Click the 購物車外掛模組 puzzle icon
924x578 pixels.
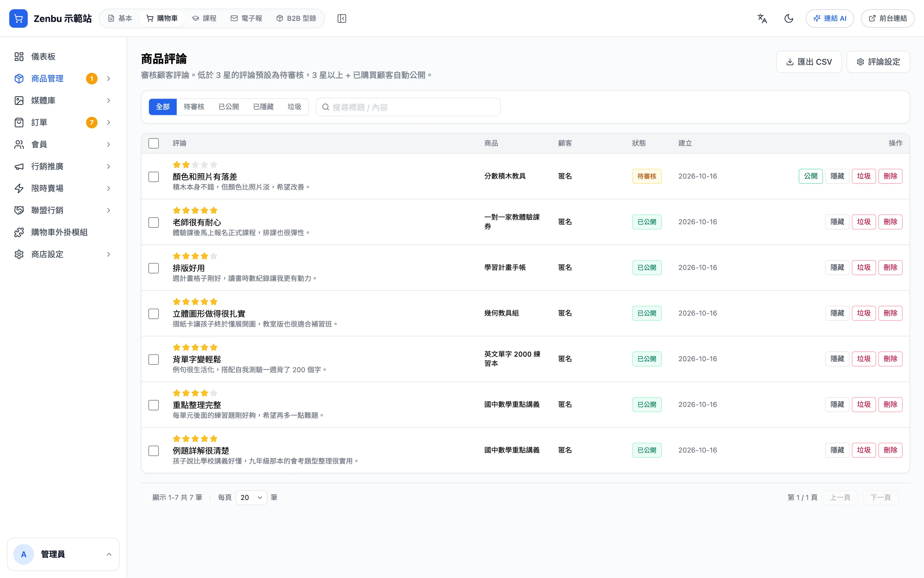pyautogui.click(x=19, y=232)
